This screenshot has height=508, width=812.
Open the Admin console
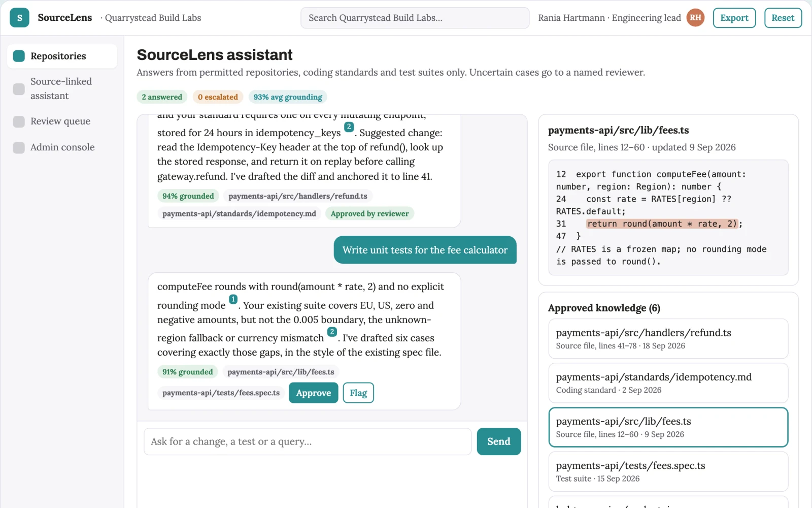point(62,147)
